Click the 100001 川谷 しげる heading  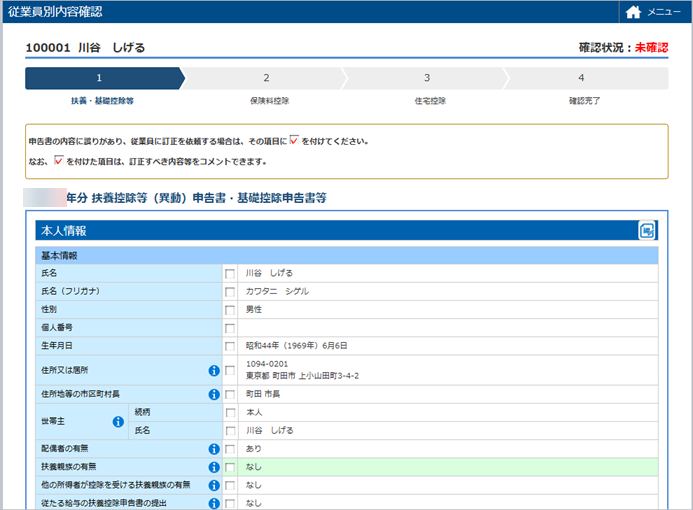click(x=85, y=47)
